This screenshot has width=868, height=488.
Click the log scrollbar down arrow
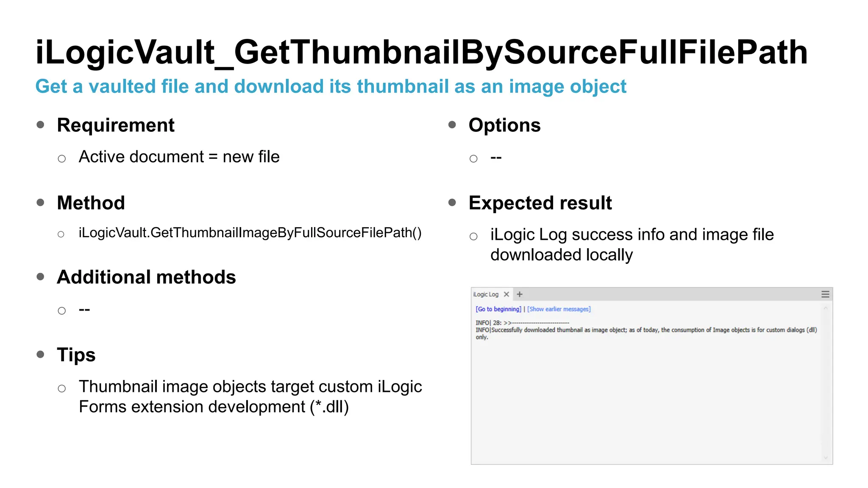(x=826, y=457)
